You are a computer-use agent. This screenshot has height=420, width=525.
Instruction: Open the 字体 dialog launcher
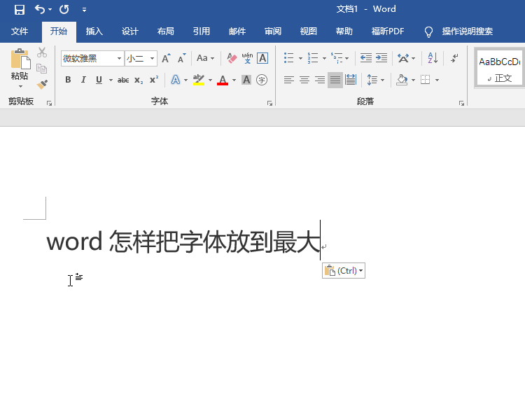coord(270,104)
